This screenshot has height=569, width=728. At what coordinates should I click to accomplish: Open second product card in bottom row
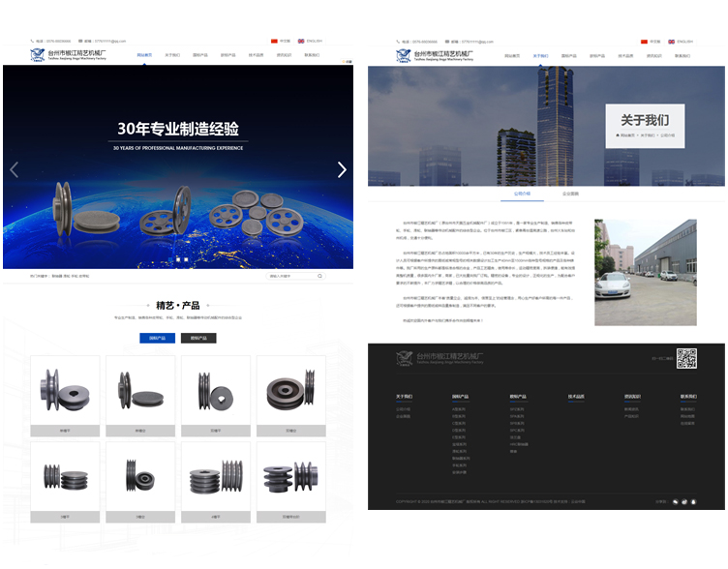click(140, 483)
